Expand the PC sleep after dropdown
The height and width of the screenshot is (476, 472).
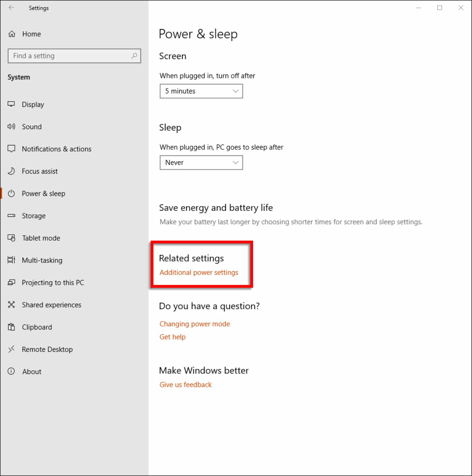(201, 163)
